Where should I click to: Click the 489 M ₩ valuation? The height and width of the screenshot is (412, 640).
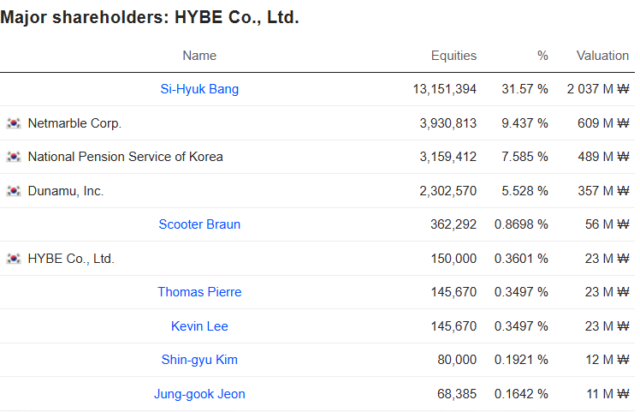click(603, 157)
